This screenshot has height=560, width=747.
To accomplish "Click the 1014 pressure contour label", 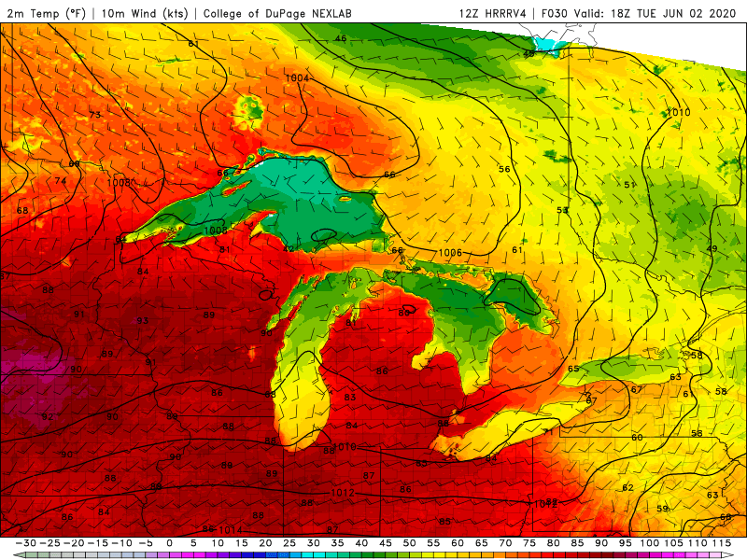I will (231, 530).
